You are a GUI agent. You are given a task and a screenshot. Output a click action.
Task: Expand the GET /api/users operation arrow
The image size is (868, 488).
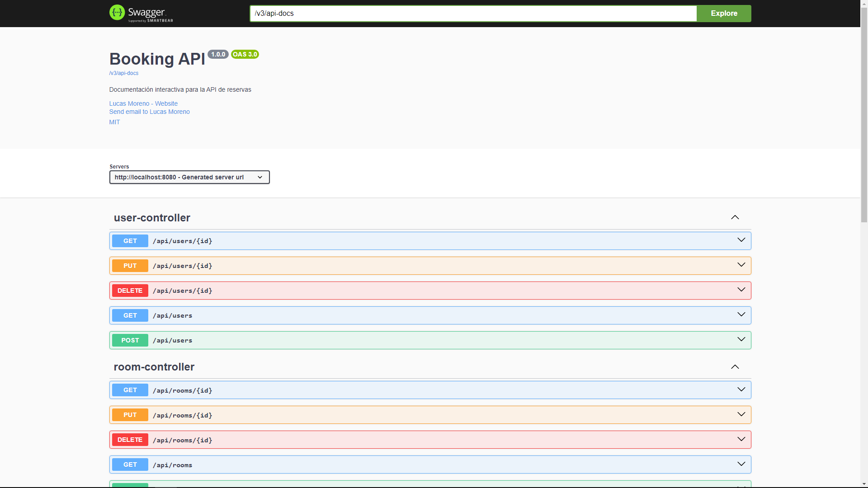[x=741, y=315]
